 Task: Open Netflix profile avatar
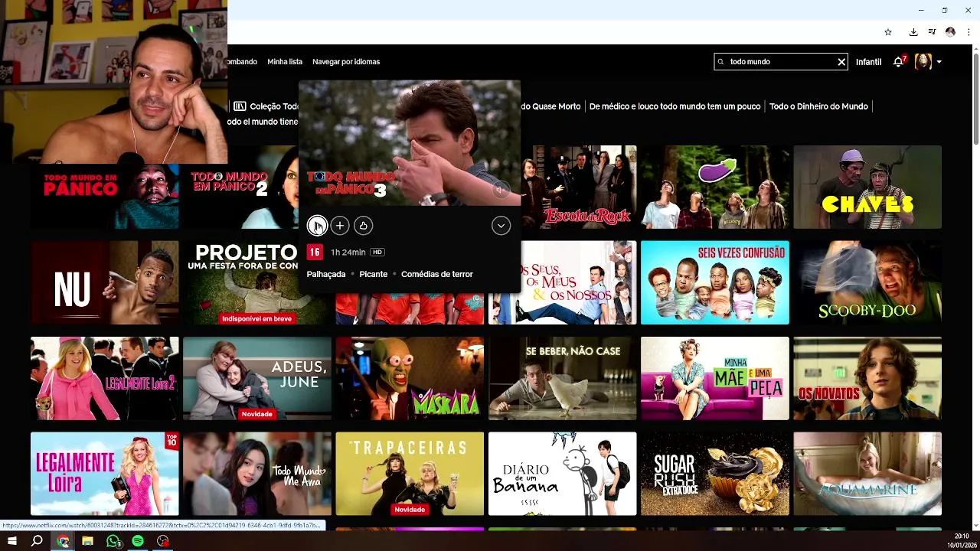coord(923,62)
